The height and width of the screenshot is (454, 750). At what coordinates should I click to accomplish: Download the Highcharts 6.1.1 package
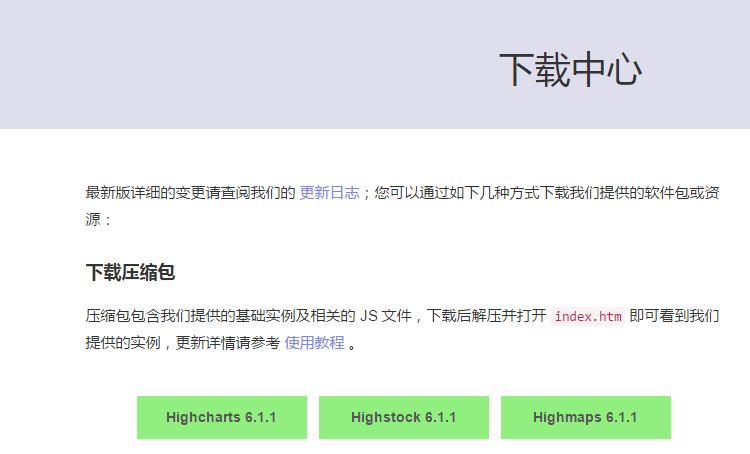tap(222, 417)
